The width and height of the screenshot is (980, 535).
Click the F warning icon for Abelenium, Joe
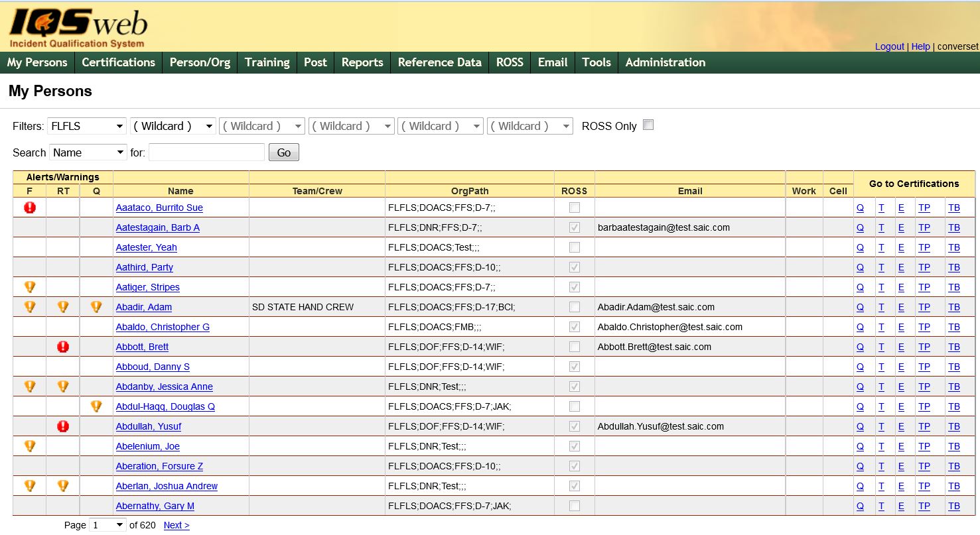(30, 446)
